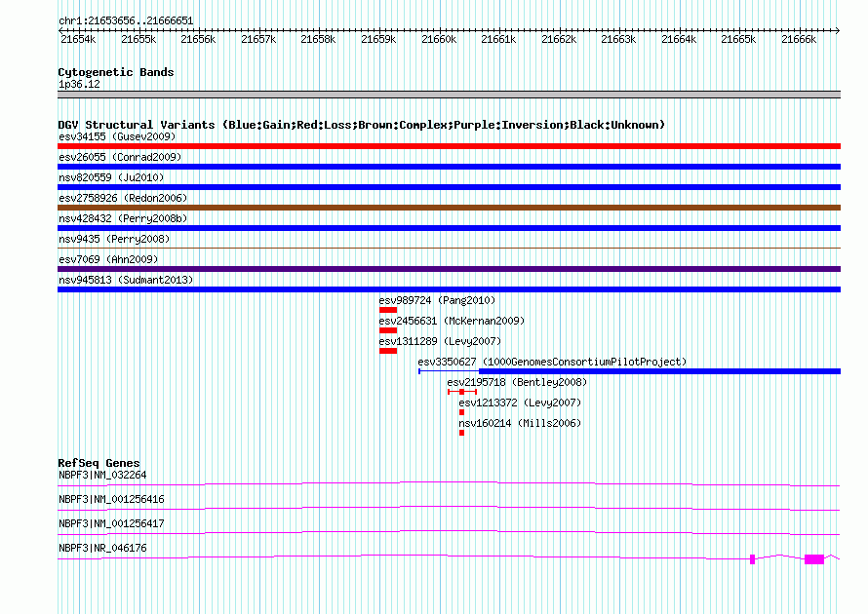The height and width of the screenshot is (614, 868).
Task: Click the large magenta exon of NR_046176
Action: point(814,559)
